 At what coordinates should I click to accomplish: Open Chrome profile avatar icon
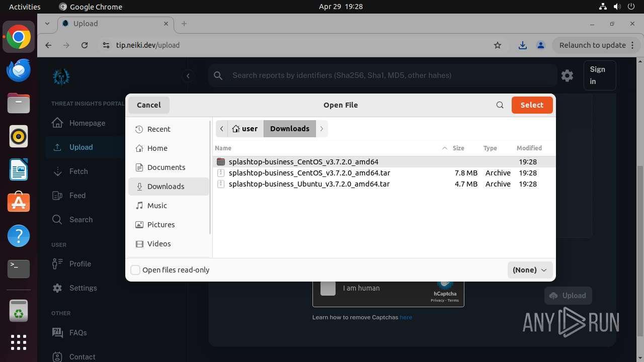(541, 45)
